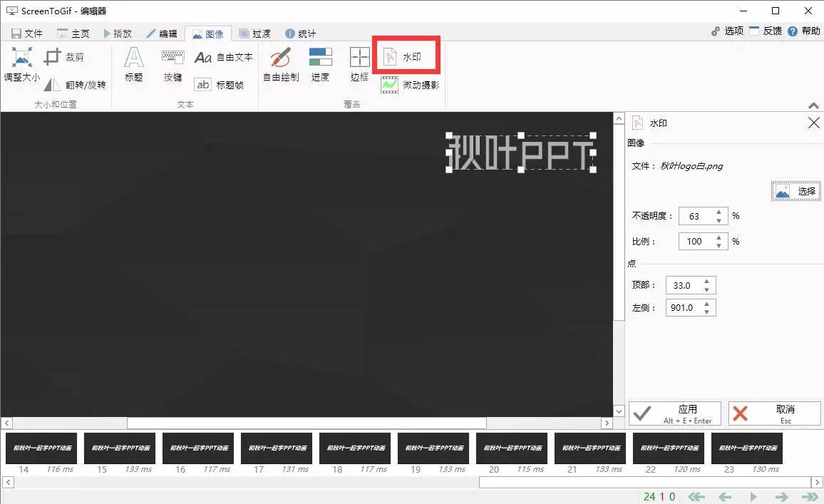
Task: Switch to the 过渡 (Transitions) ribbon tab
Action: tap(256, 33)
